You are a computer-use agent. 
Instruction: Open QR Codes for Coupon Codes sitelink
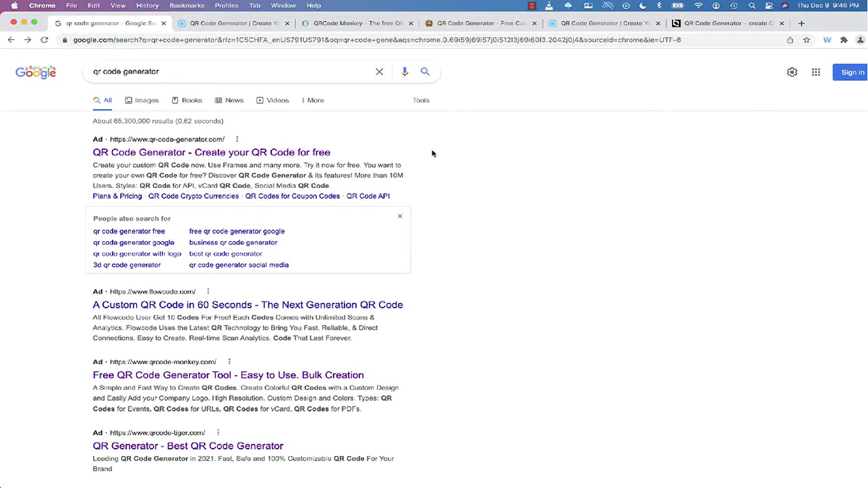(x=292, y=196)
